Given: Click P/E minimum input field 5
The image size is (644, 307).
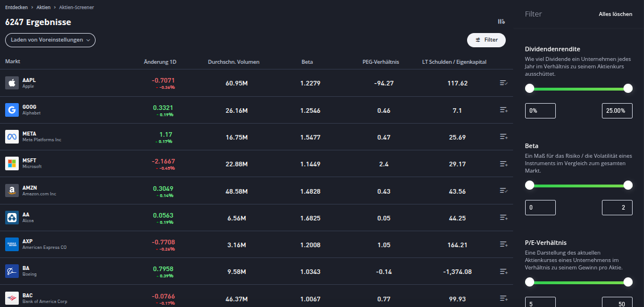Looking at the screenshot, I should click(540, 302).
